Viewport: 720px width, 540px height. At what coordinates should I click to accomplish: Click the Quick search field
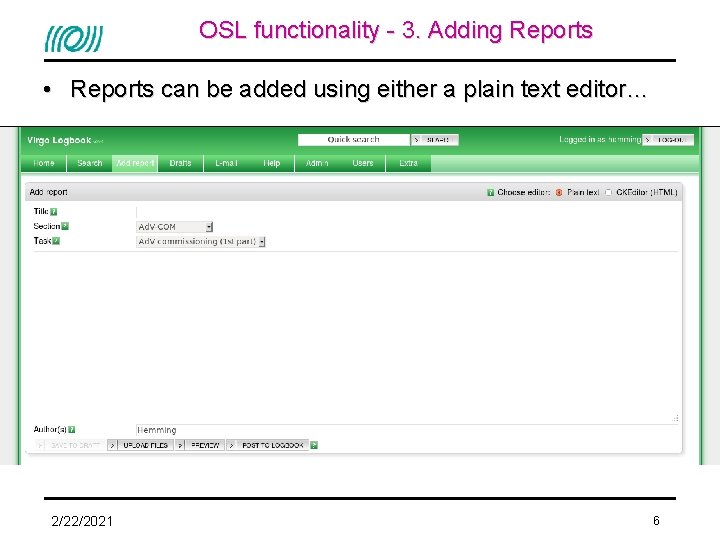(353, 140)
